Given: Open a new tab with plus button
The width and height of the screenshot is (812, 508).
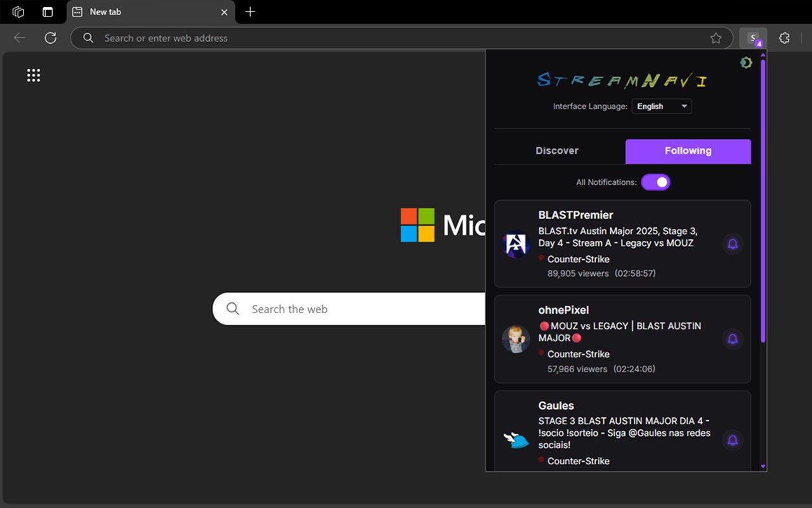Looking at the screenshot, I should 250,11.
